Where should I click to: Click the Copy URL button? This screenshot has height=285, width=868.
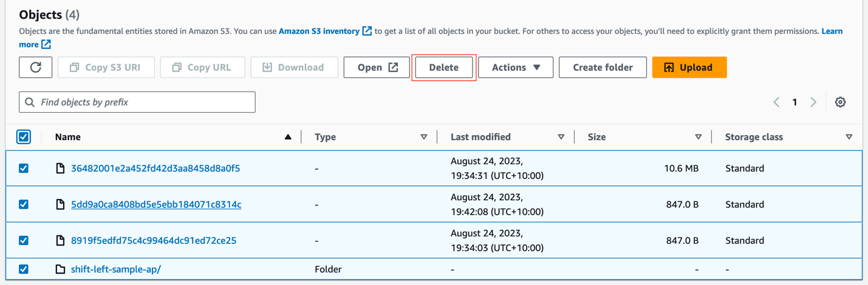(x=202, y=67)
